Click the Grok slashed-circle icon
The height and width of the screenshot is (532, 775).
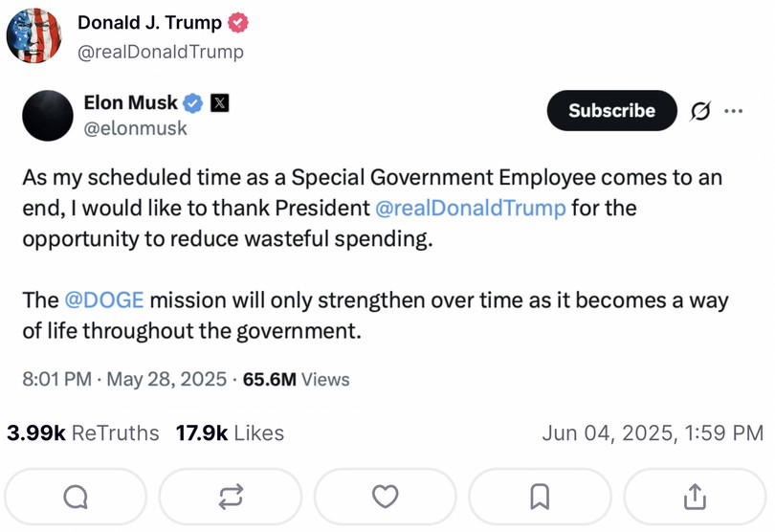(700, 111)
